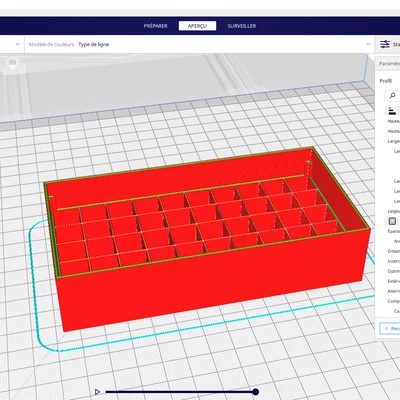Switch to the PRÉPARER stage tab
This screenshot has height=400, width=400.
[155, 26]
